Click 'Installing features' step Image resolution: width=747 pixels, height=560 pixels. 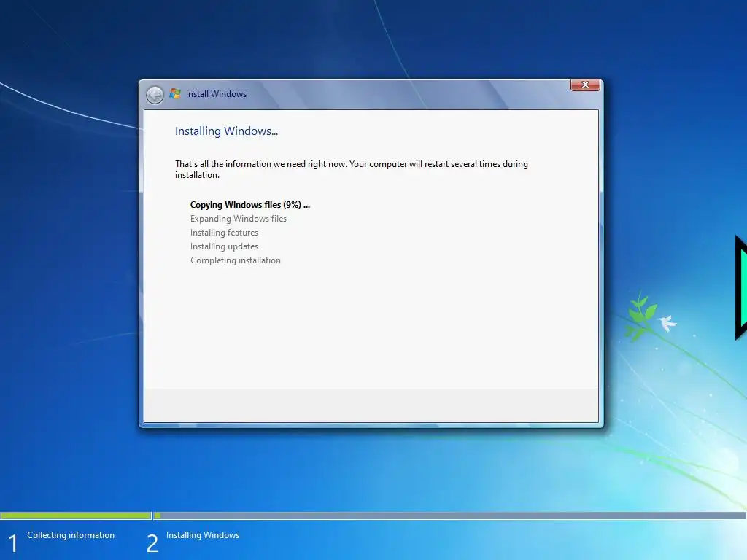(224, 233)
